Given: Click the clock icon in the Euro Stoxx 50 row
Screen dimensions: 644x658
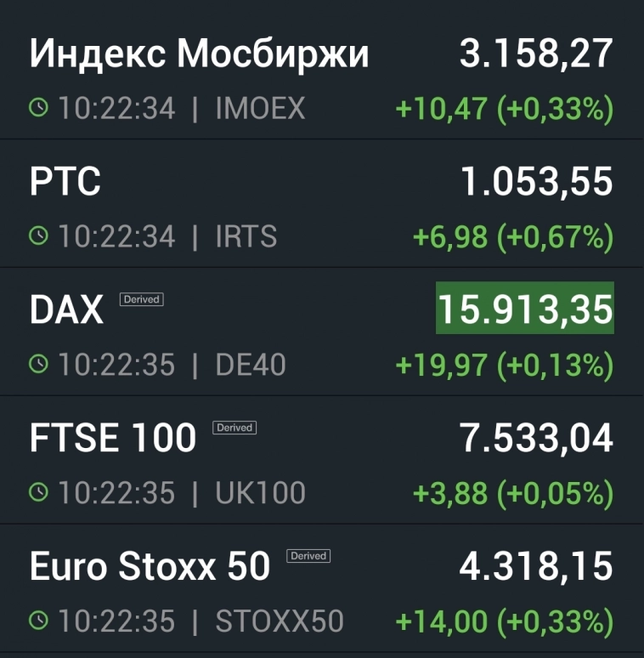Looking at the screenshot, I should (39, 621).
